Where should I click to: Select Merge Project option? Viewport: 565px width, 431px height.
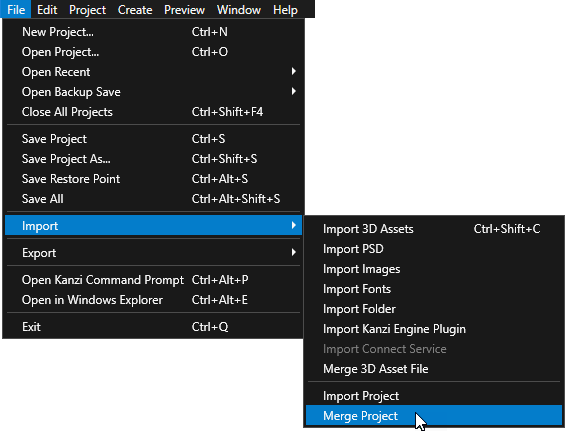pos(434,416)
